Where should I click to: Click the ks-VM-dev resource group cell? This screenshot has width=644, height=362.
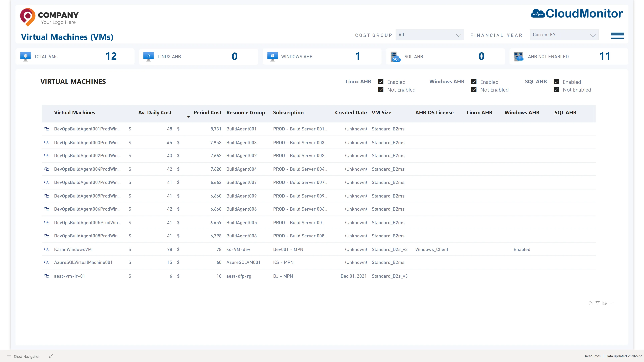(x=238, y=249)
